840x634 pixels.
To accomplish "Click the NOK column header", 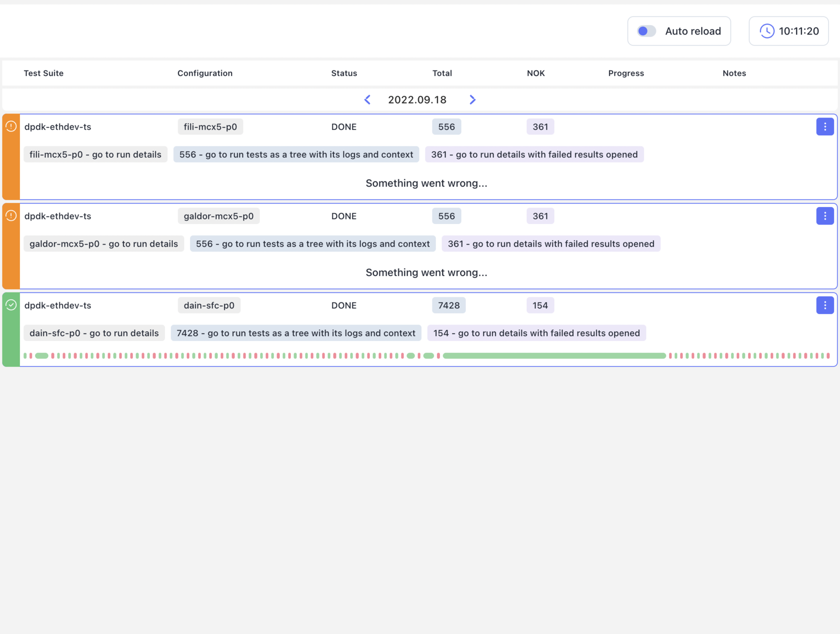I will [x=535, y=73].
